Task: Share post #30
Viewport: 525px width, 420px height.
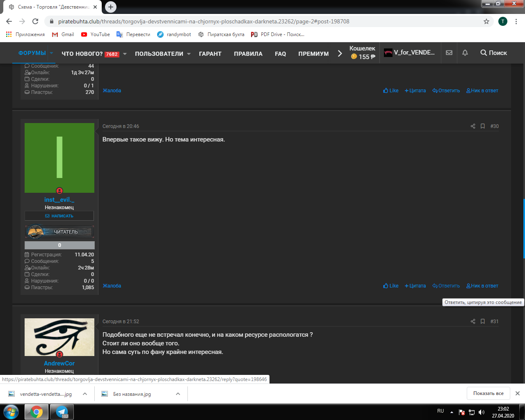Action: click(473, 126)
